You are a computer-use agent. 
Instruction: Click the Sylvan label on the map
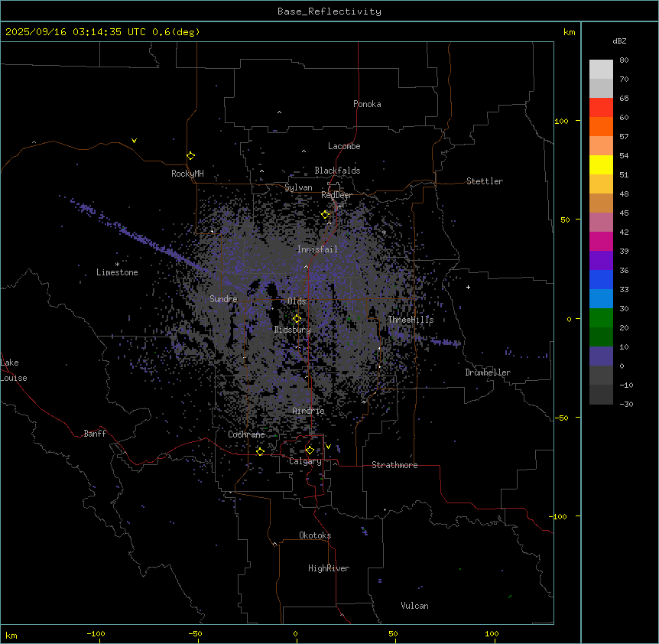[298, 187]
